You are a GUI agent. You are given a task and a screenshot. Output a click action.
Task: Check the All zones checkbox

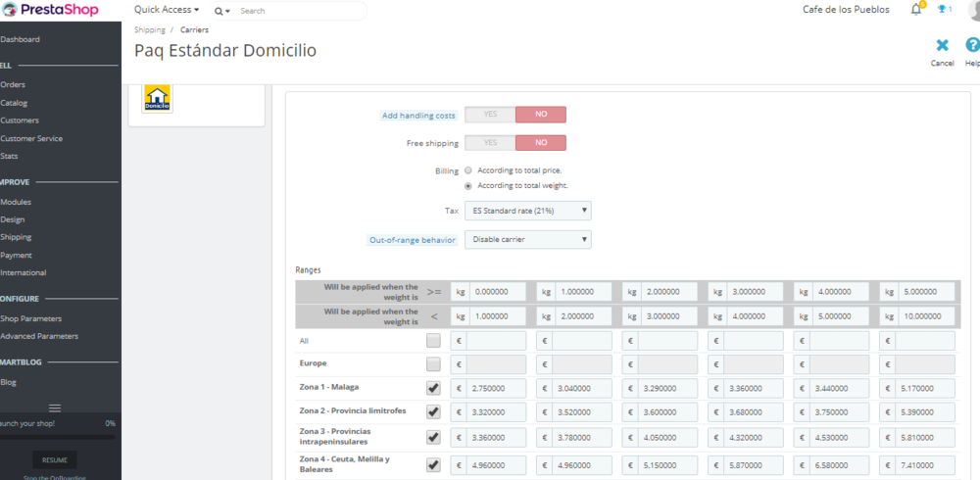(x=433, y=341)
